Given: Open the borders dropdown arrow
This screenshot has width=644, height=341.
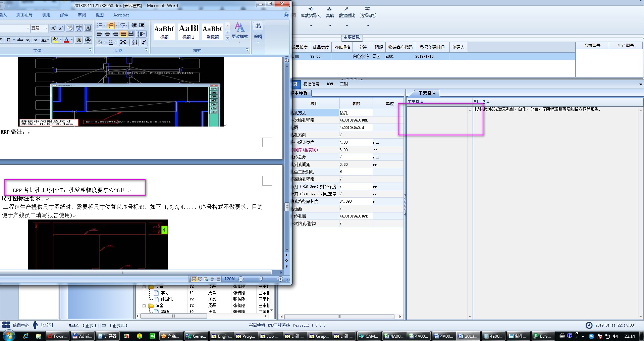Looking at the screenshot, I should tap(116, 42).
